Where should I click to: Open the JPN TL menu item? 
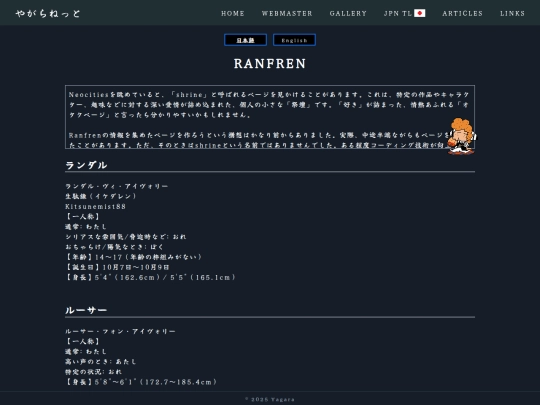(x=404, y=13)
